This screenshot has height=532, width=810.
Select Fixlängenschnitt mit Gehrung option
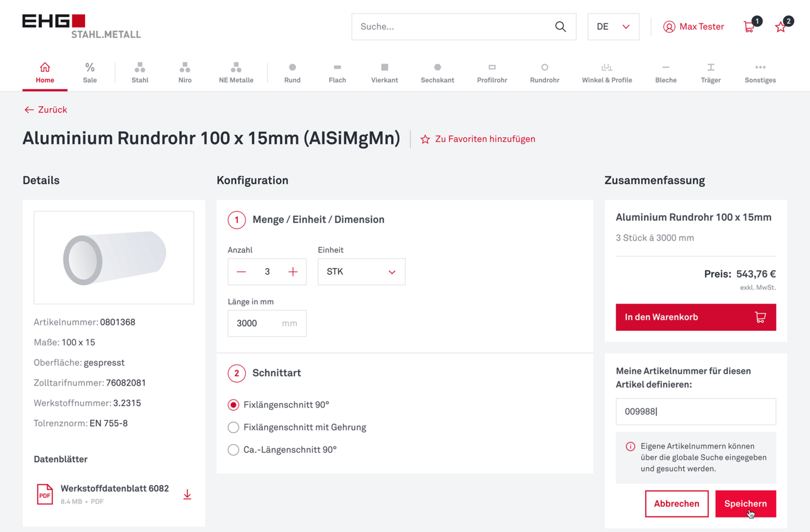(233, 427)
